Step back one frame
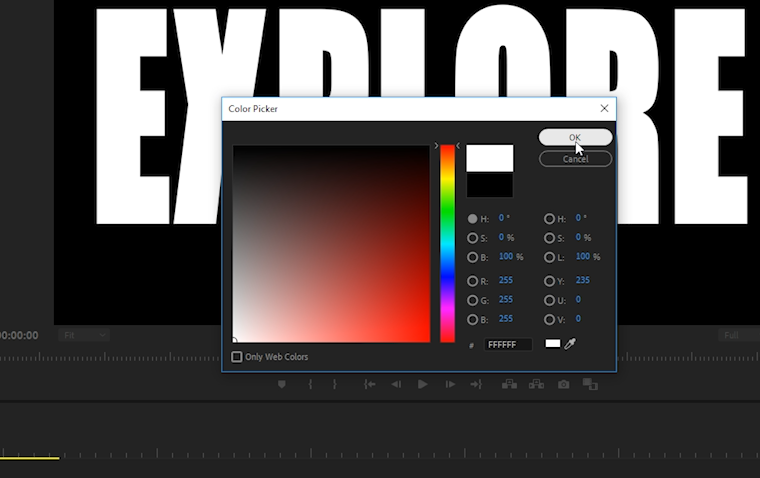 click(396, 384)
